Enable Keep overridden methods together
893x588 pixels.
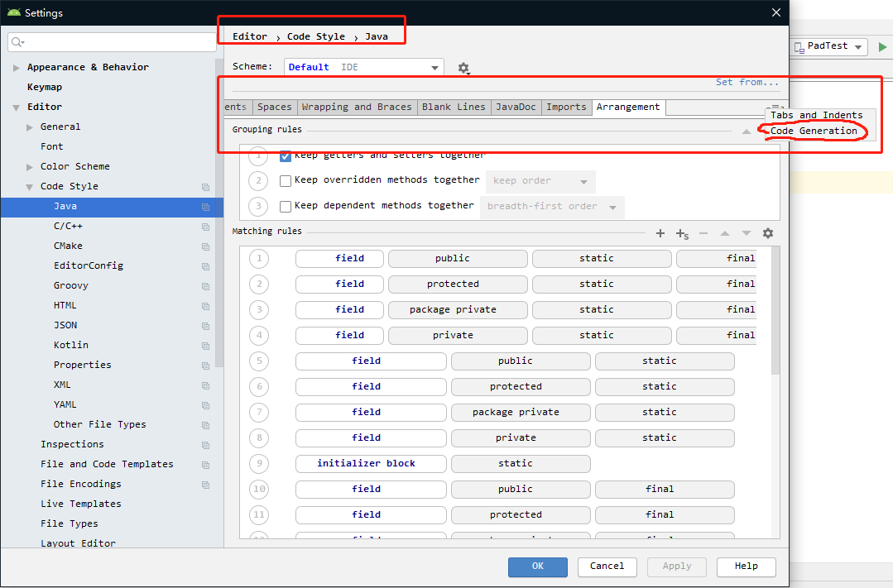click(286, 181)
